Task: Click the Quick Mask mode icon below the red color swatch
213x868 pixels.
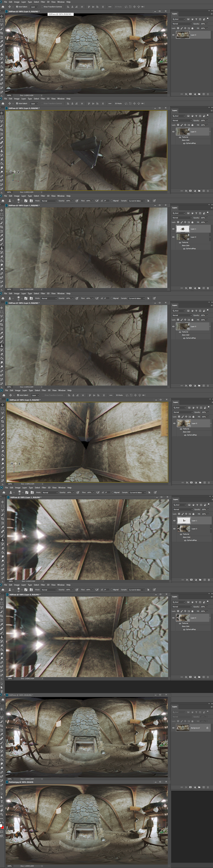Action: [2, 832]
